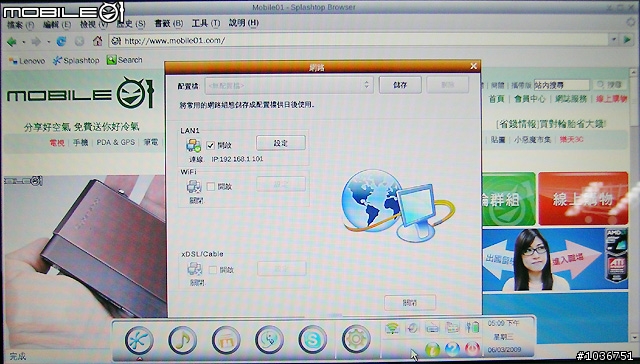
Task: Click the green Go arrow beside address bar
Action: tap(627, 40)
